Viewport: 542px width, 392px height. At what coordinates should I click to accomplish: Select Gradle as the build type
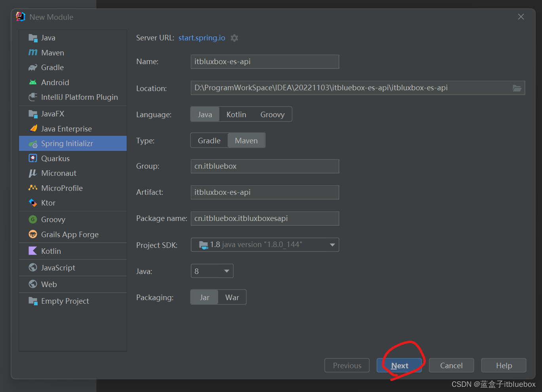[x=209, y=140]
